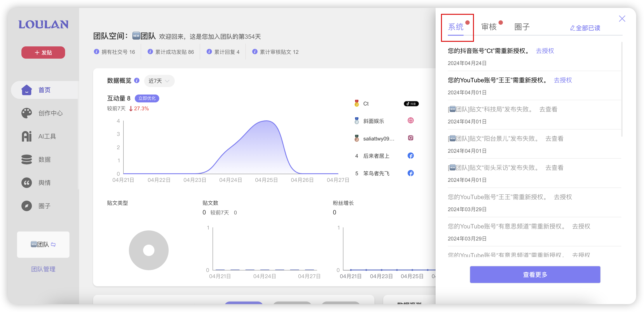
Task: Open 舆情 in the sidebar
Action: click(x=45, y=183)
